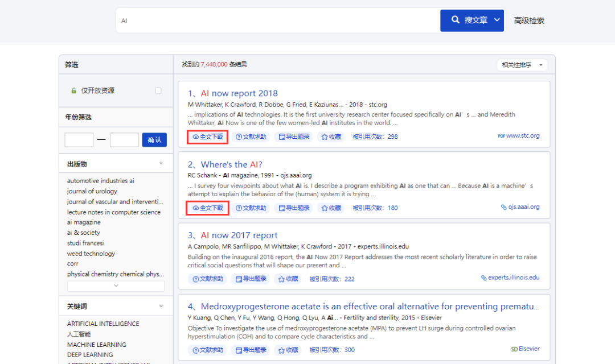The image size is (615, 364).
Task: Click 导出题录 for AI now report 2018
Action: point(294,136)
